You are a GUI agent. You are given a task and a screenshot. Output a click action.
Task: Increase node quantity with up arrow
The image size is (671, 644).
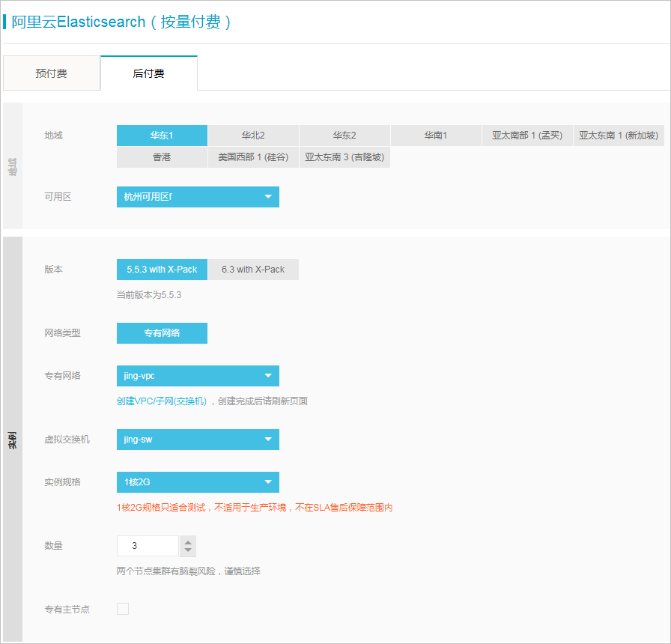[188, 542]
